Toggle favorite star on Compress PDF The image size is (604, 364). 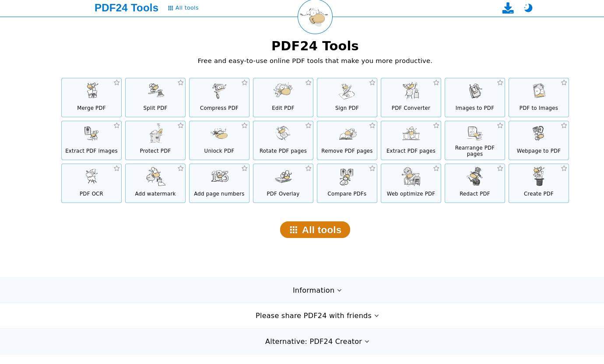coord(244,83)
